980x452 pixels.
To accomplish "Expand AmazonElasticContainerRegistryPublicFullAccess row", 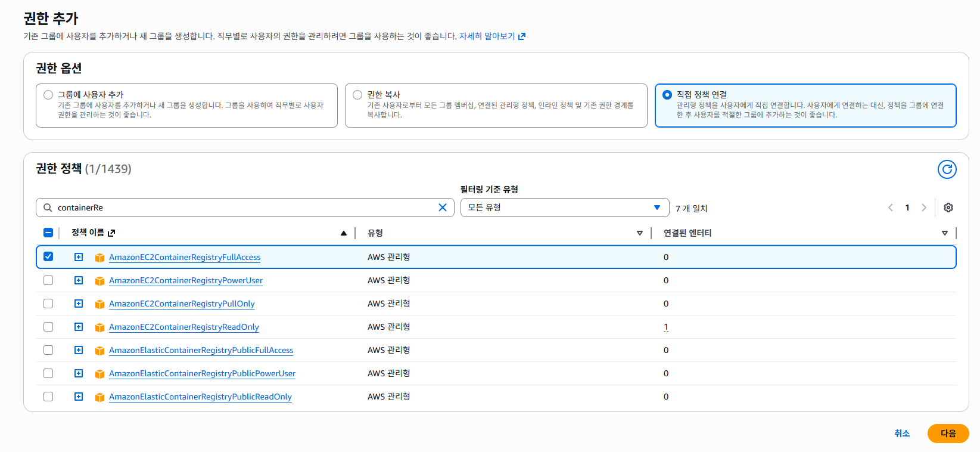I will coord(79,350).
